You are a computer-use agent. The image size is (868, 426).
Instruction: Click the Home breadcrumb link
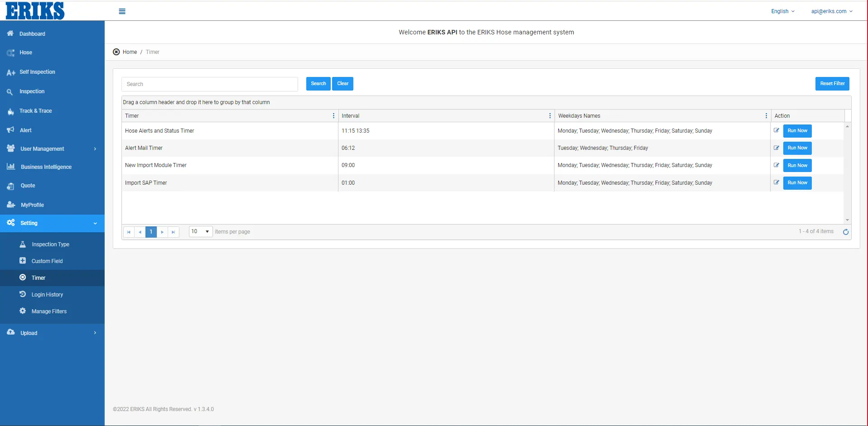tap(130, 52)
